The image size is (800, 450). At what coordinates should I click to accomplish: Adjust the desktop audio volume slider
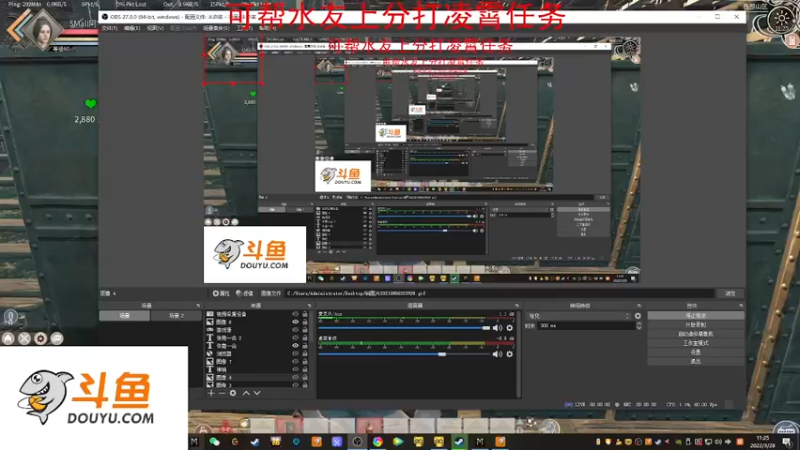point(404,354)
